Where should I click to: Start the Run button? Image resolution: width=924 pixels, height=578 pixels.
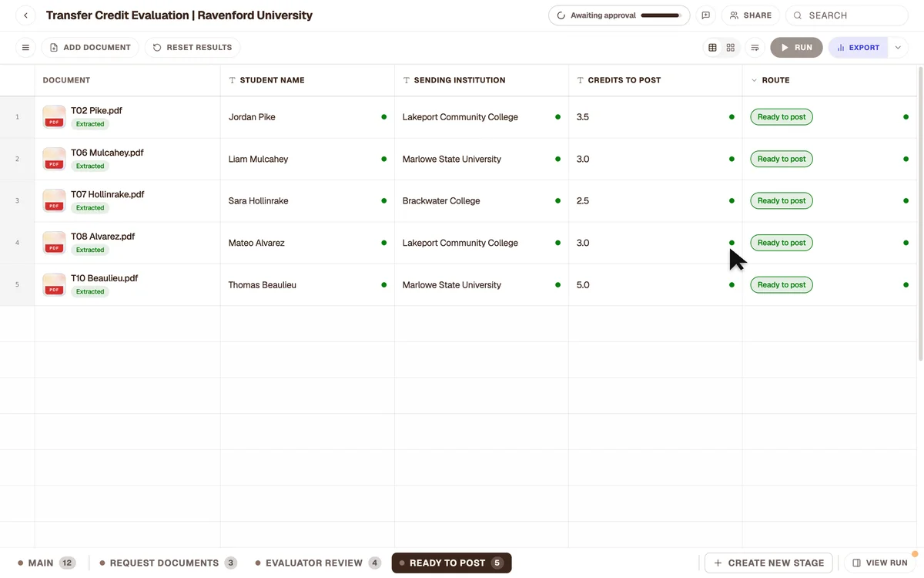(x=796, y=48)
